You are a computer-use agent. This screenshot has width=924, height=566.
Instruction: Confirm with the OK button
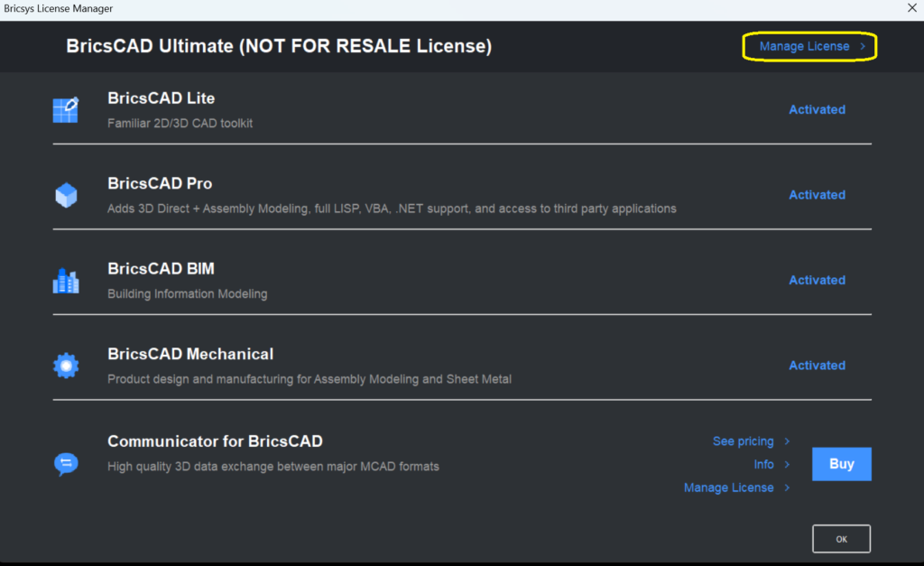point(842,539)
